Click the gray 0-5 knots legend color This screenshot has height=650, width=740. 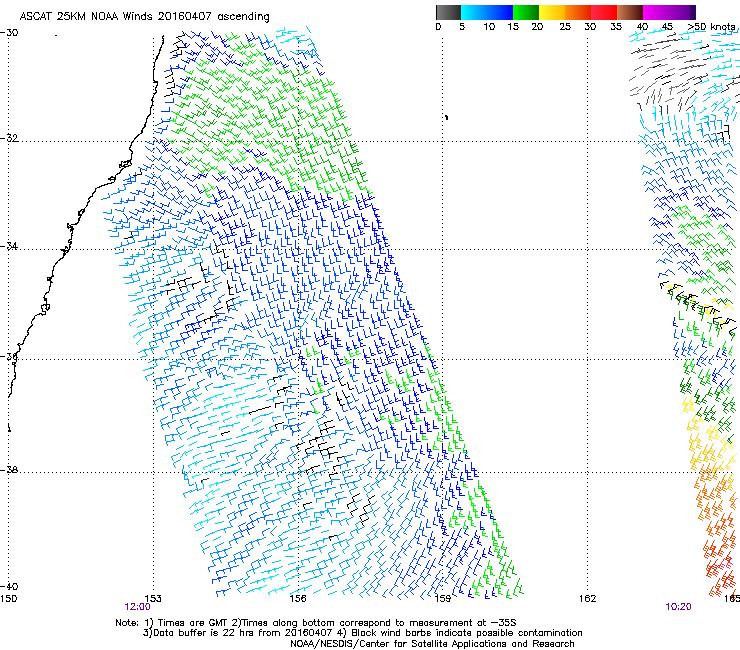[x=448, y=12]
